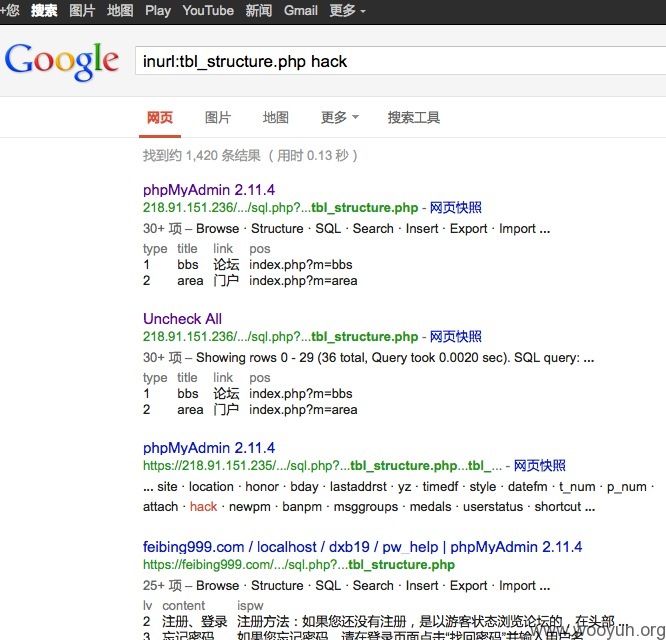Viewport: 666px width, 640px height.
Task: Click the Google logo
Action: coord(62,62)
